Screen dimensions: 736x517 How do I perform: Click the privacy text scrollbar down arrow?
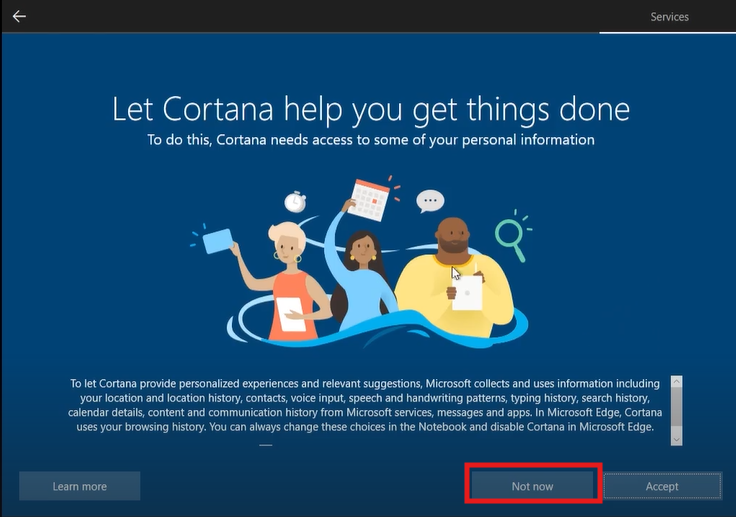[676, 440]
